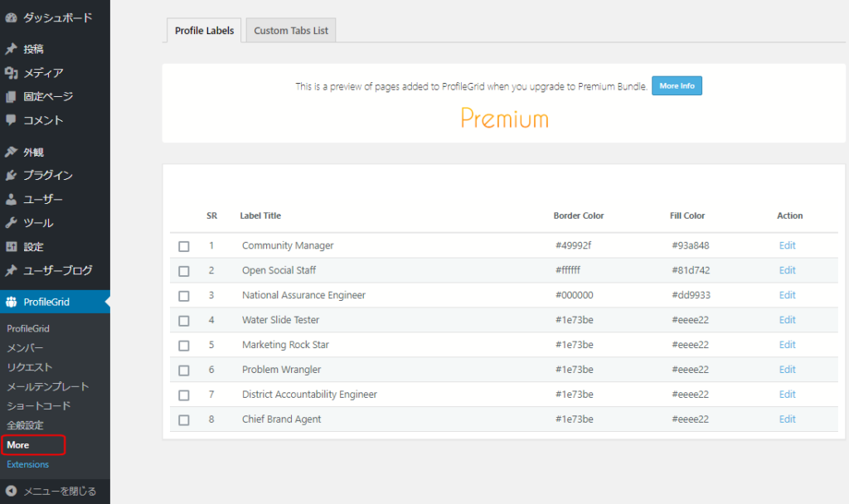Click the More Info button
The image size is (849, 504).
click(677, 86)
